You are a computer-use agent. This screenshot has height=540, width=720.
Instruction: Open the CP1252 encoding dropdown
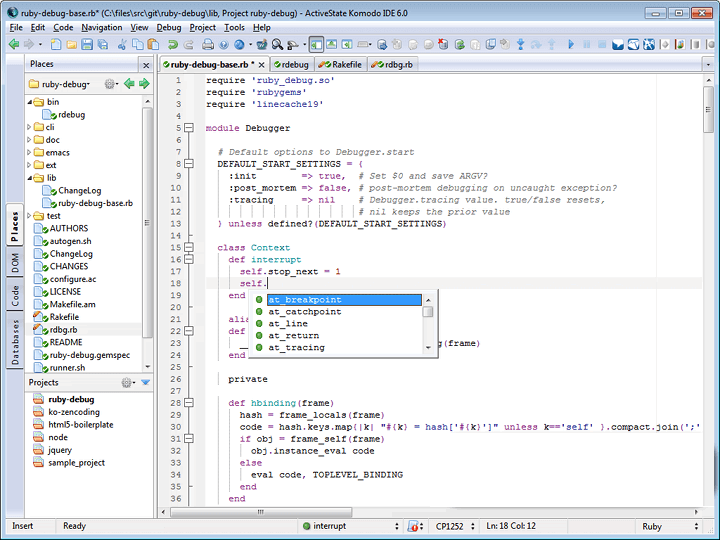(x=454, y=526)
